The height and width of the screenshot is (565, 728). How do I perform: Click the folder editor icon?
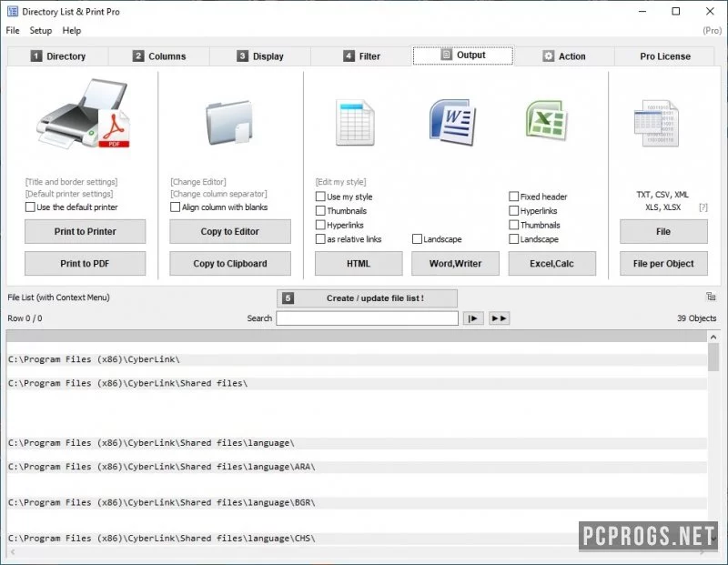229,123
